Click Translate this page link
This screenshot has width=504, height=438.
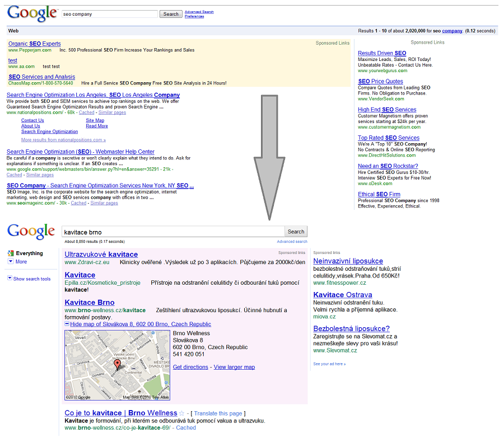tap(218, 413)
